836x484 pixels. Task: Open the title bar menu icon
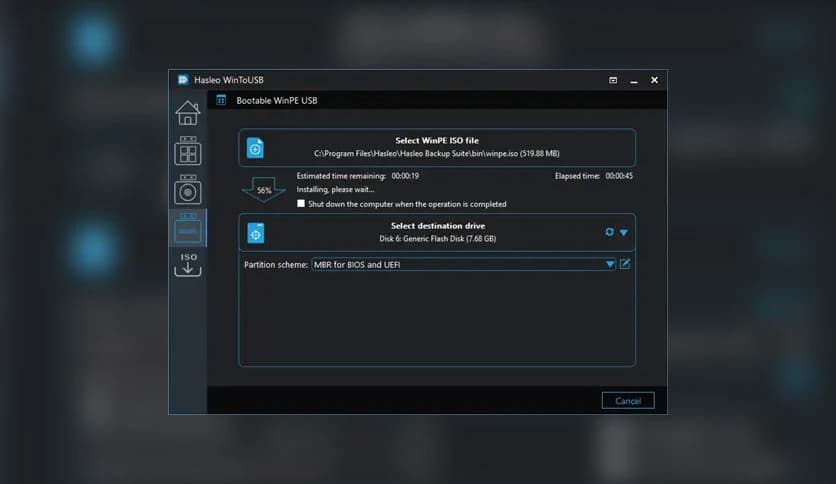[613, 80]
